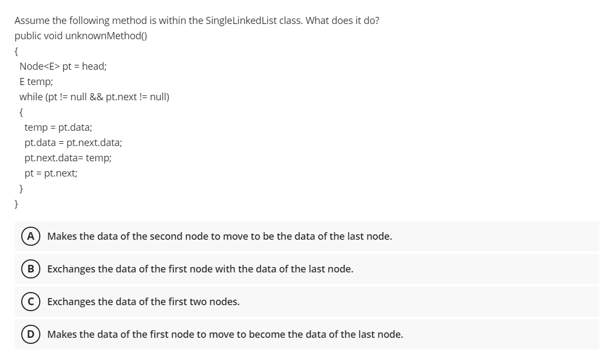Choose the answer mentioning second node to last node

[x=219, y=236]
